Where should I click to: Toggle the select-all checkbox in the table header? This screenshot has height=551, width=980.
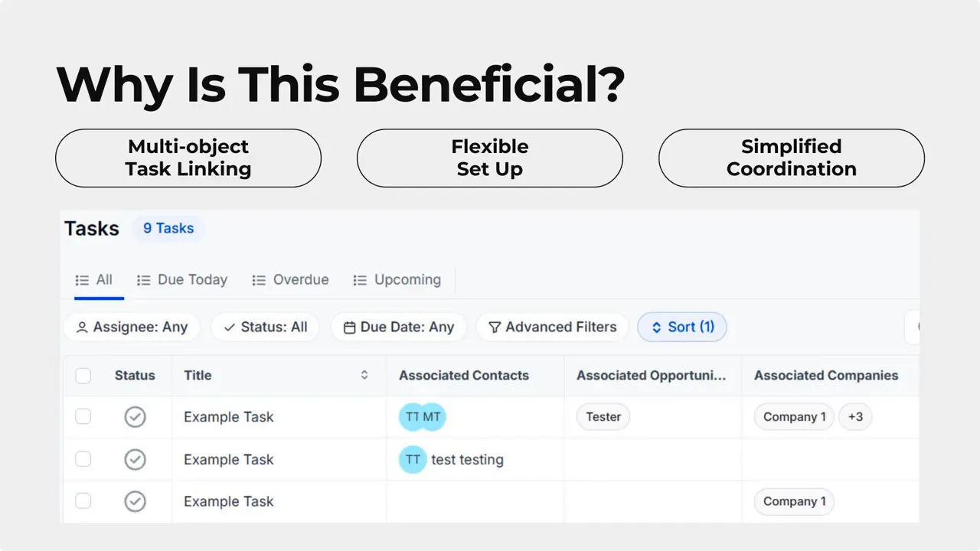click(83, 376)
